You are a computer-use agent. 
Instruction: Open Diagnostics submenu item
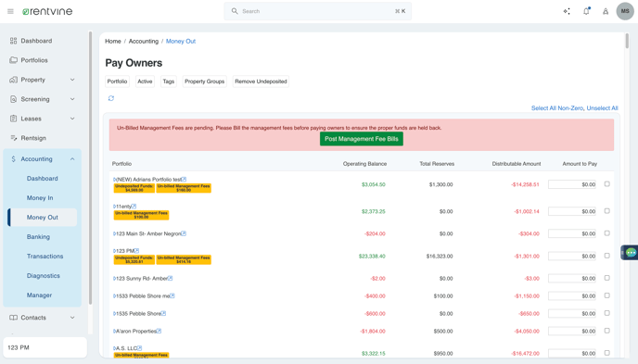coord(43,276)
